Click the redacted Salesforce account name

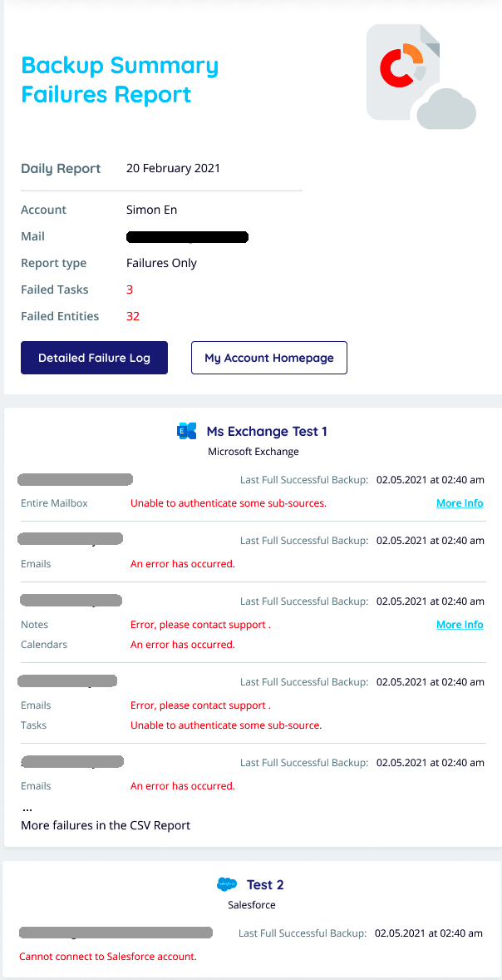click(116, 933)
